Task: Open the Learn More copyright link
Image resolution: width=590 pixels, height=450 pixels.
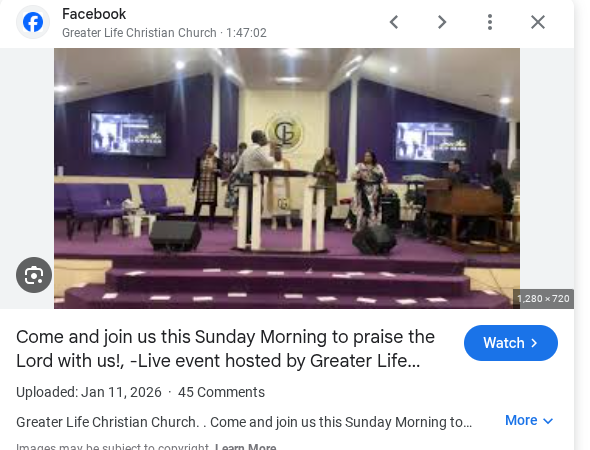Action: [246, 447]
